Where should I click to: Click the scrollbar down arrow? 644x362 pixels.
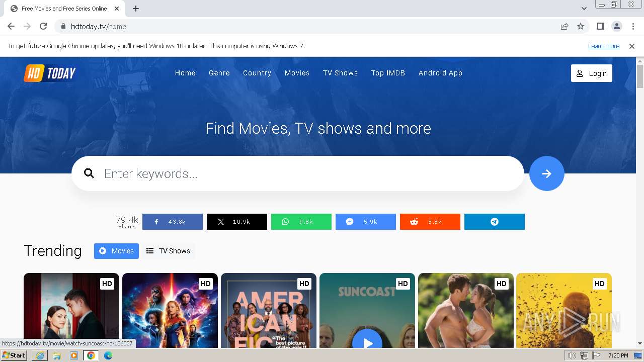coord(640,344)
